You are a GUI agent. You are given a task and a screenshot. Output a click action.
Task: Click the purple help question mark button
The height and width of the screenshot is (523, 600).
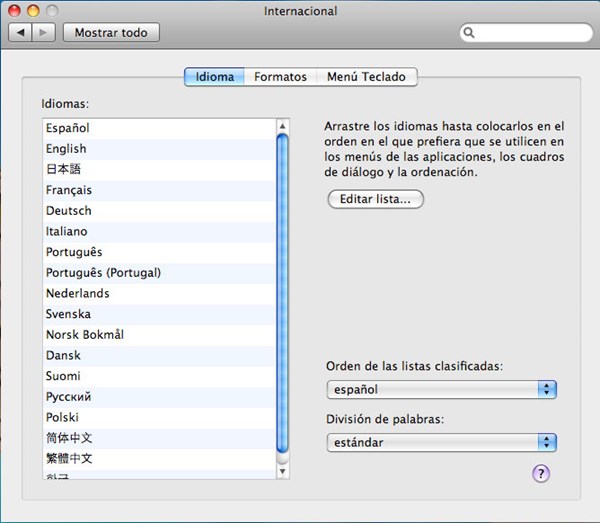pyautogui.click(x=541, y=473)
